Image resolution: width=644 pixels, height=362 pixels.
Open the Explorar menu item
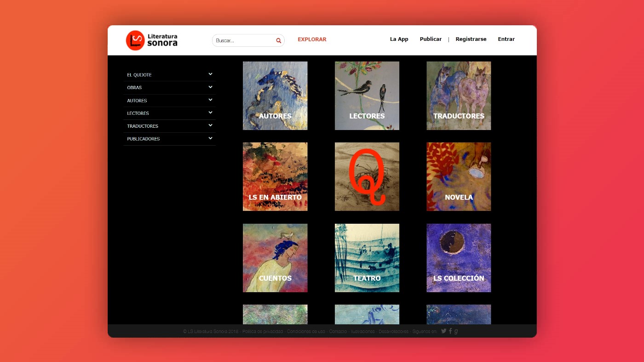coord(312,40)
